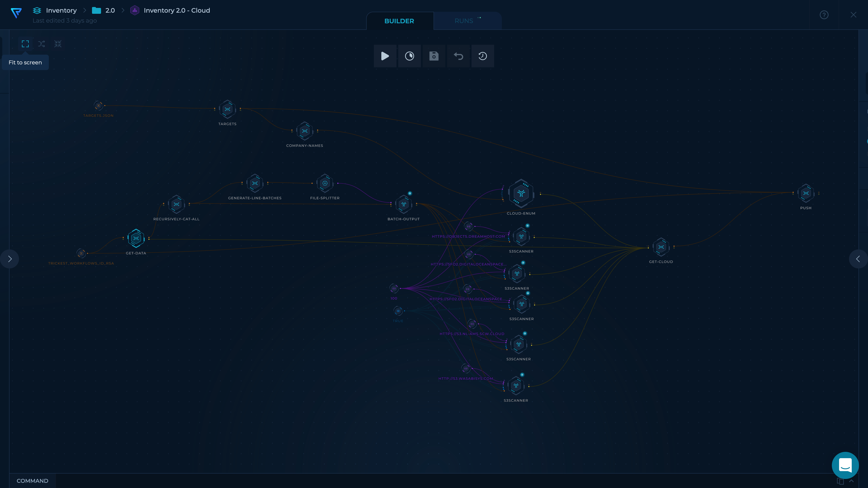Image resolution: width=868 pixels, height=488 pixels.
Task: Expand the COMMAND bottom panel chevron
Action: (x=851, y=481)
